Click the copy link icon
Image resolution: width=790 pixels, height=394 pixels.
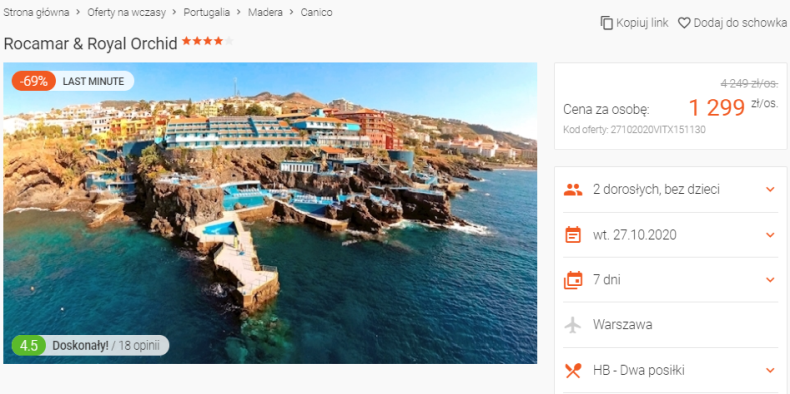pos(607,23)
